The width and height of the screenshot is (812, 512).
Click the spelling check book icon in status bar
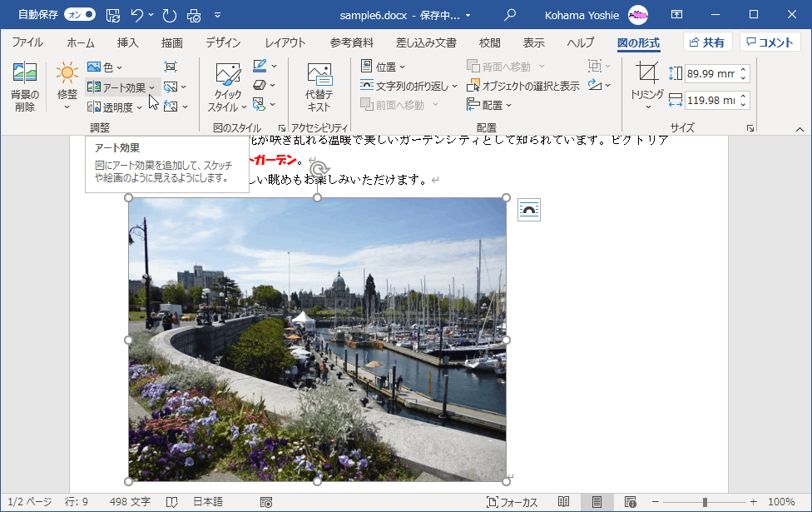click(x=172, y=502)
